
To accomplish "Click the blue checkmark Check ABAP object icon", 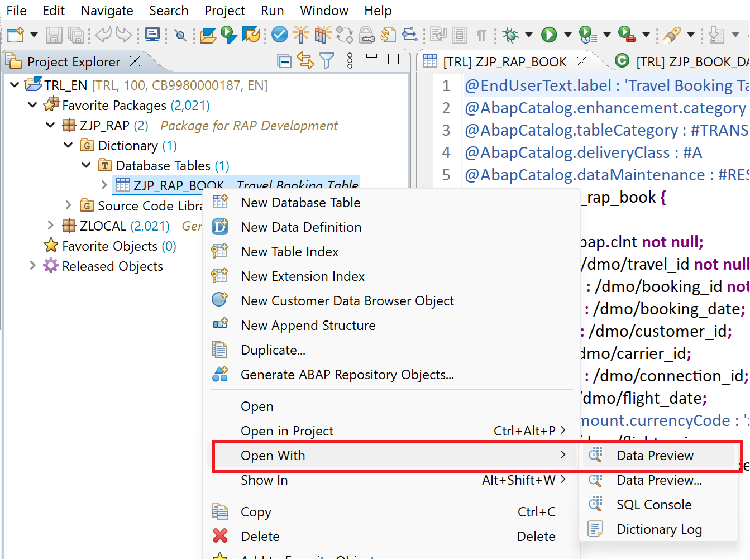I will (279, 35).
